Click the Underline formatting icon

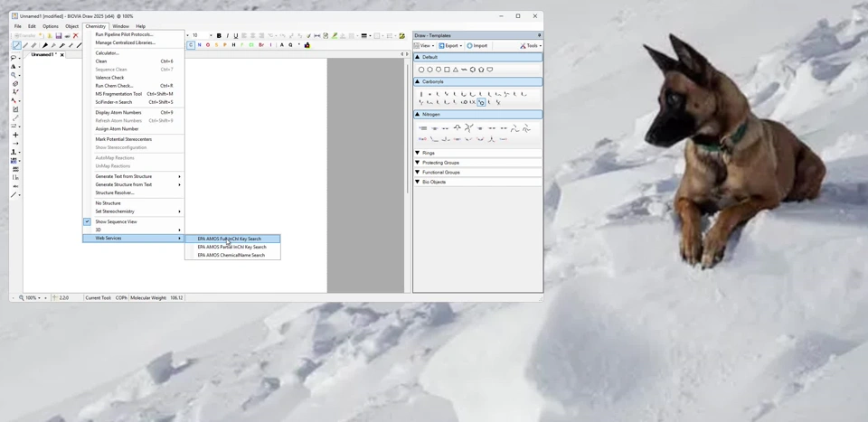point(234,35)
